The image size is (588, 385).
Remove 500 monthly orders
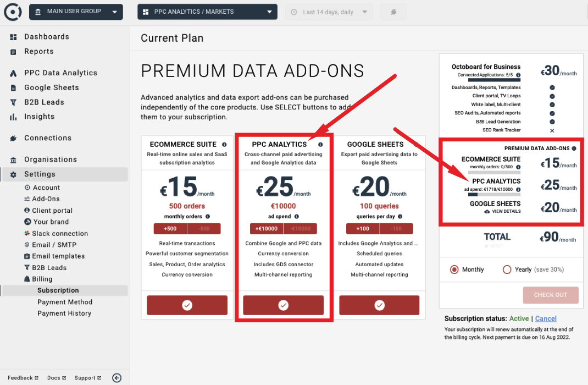204,228
